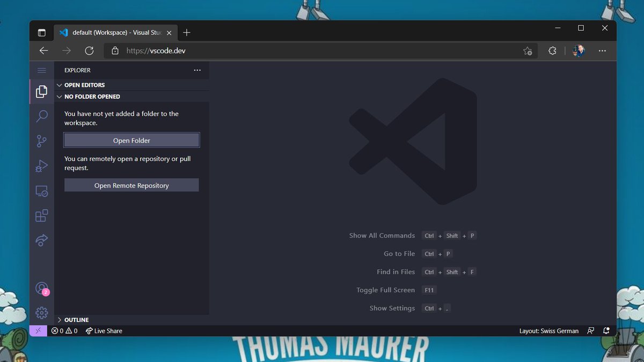The image size is (644, 362).
Task: Open the Explorer view icon
Action: click(42, 91)
